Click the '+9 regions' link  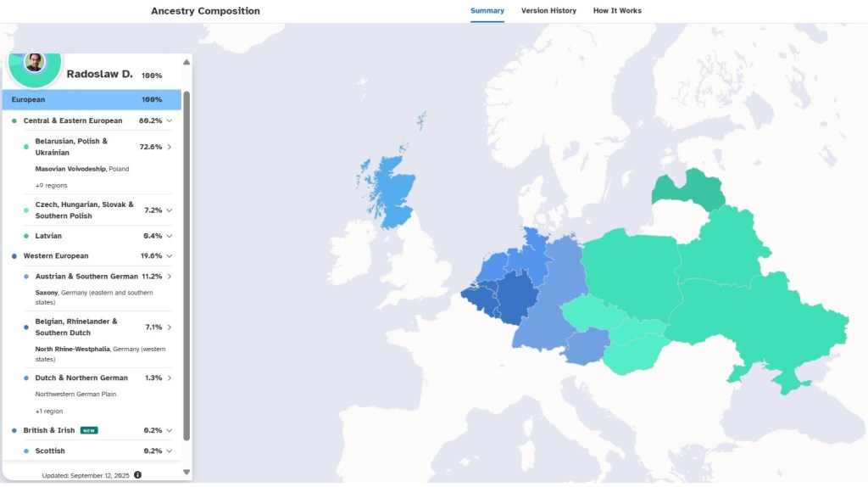51,185
